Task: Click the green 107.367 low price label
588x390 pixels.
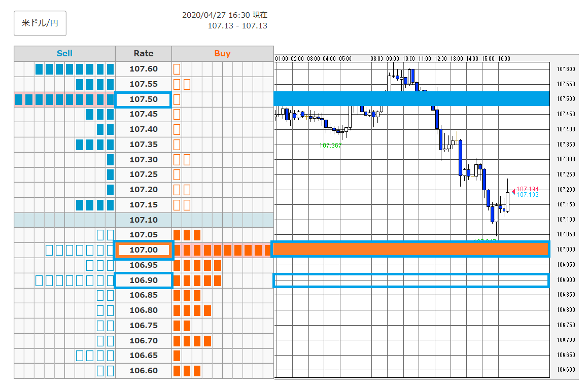Action: pyautogui.click(x=330, y=146)
